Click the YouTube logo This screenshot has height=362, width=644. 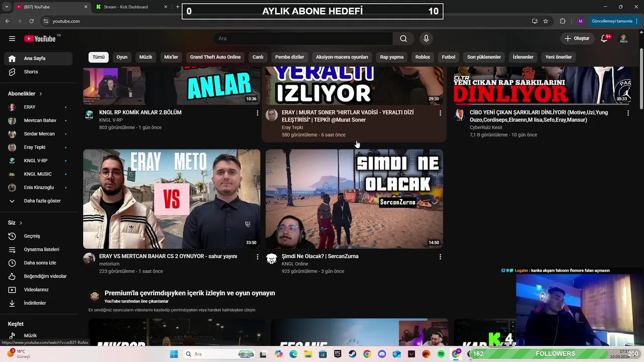tap(40, 39)
